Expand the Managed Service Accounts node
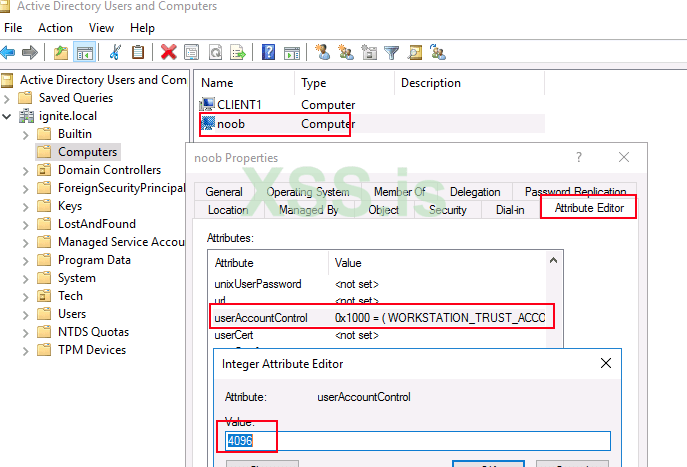 click(x=26, y=243)
